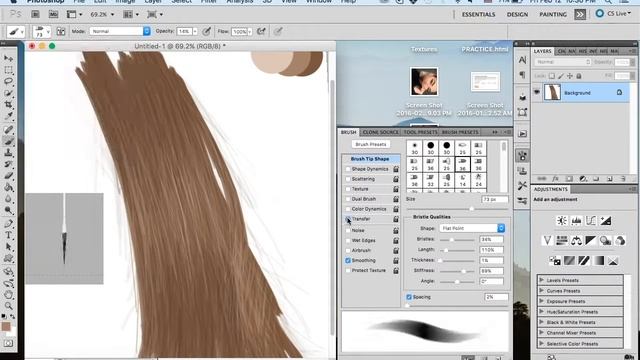Select the Lasso tool
This screenshot has height=360, width=640.
point(8,82)
